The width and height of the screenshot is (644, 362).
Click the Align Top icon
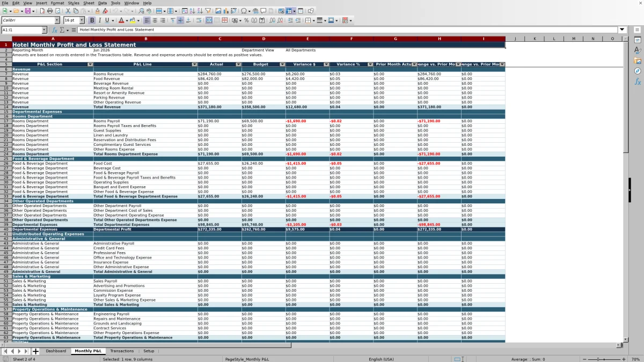point(172,20)
